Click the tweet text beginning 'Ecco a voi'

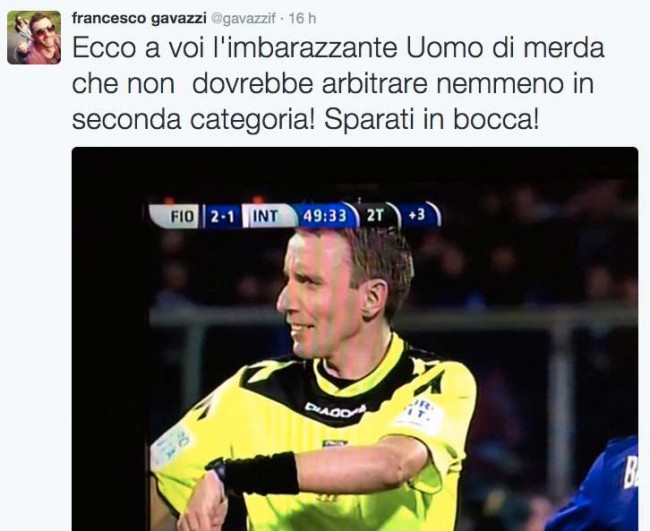pos(338,84)
